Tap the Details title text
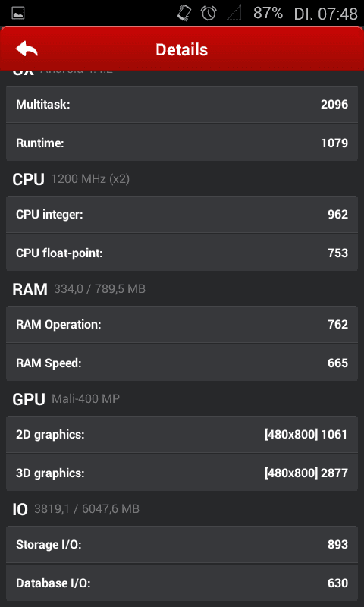364x607 pixels. (182, 49)
